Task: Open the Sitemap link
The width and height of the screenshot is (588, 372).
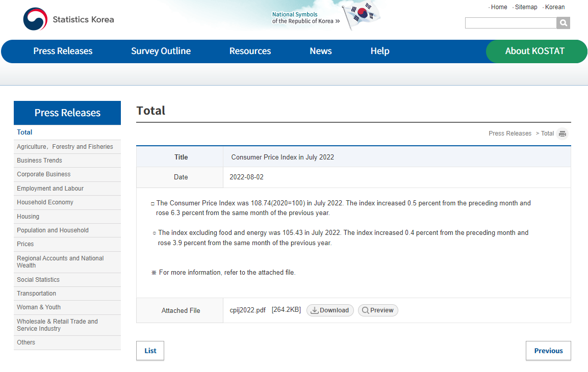Action: (x=526, y=7)
